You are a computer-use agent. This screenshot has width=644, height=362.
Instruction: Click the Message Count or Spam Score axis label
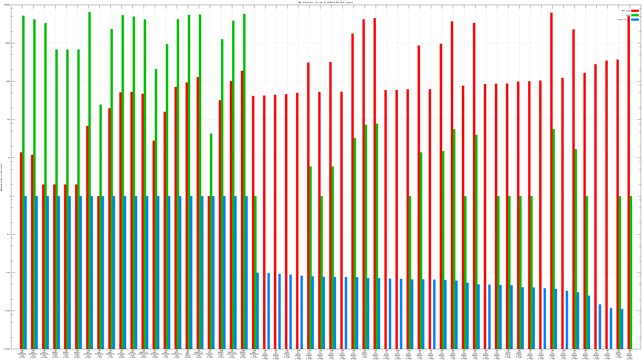coord(1,177)
